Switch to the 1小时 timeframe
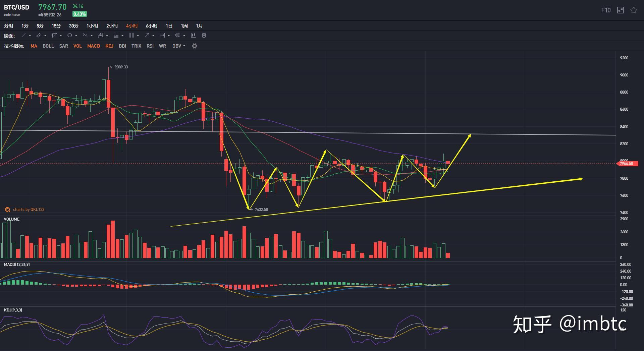This screenshot has height=351, width=644. (92, 26)
